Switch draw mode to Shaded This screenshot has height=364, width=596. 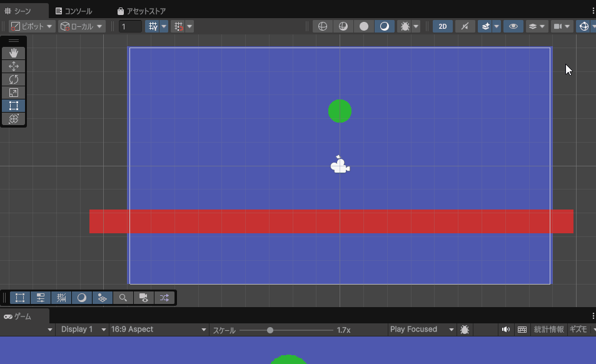(384, 26)
